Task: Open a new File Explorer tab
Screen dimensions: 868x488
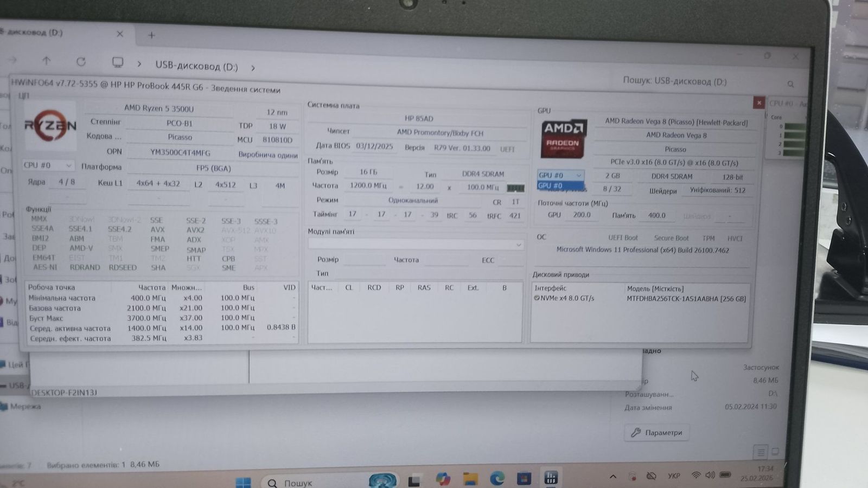Action: click(151, 35)
